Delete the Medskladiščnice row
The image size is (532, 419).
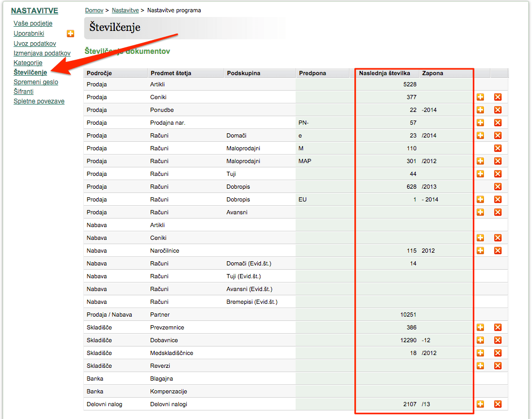point(498,353)
